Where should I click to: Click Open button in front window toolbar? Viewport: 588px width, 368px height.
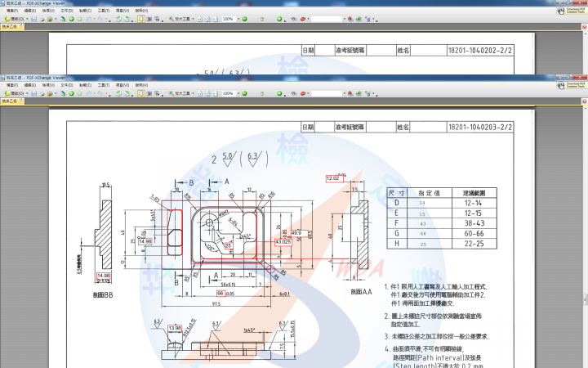point(15,93)
